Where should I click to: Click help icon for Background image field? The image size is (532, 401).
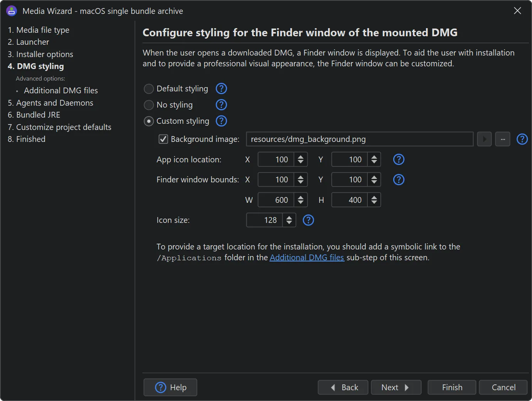point(522,139)
